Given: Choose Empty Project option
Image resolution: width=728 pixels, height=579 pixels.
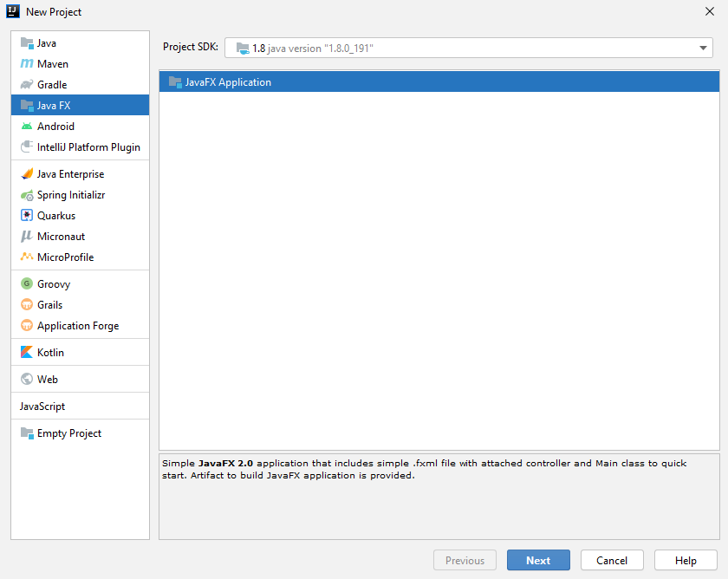Looking at the screenshot, I should pos(68,433).
